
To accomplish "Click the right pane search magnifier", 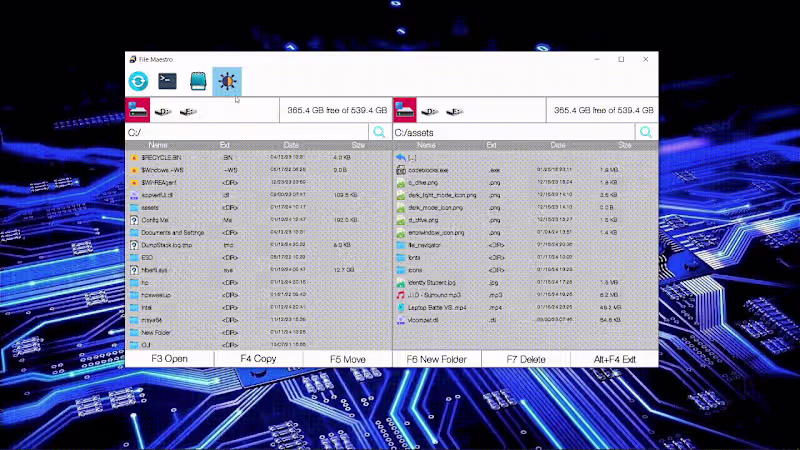I will 646,132.
